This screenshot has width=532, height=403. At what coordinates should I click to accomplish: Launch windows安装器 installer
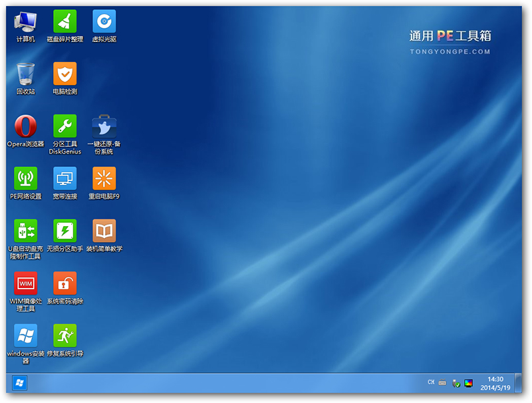tap(25, 336)
